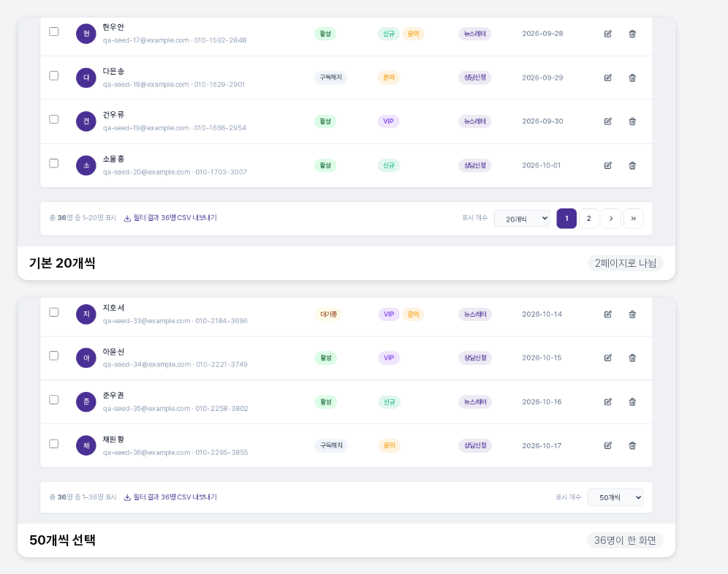Edit the 준우권 contact entry
Viewport: 728px width, 574px height.
tap(607, 401)
